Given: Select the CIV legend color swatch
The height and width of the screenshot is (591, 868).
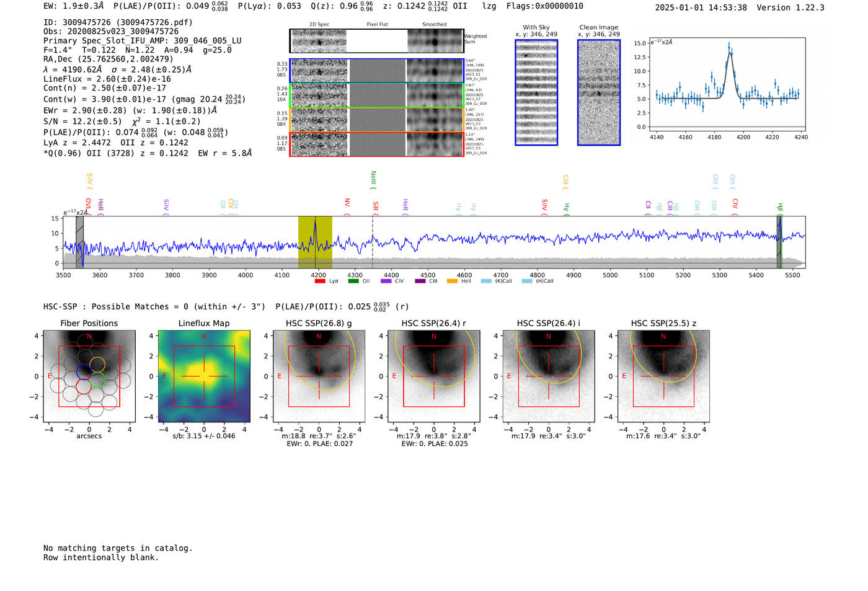Looking at the screenshot, I should pos(386,281).
